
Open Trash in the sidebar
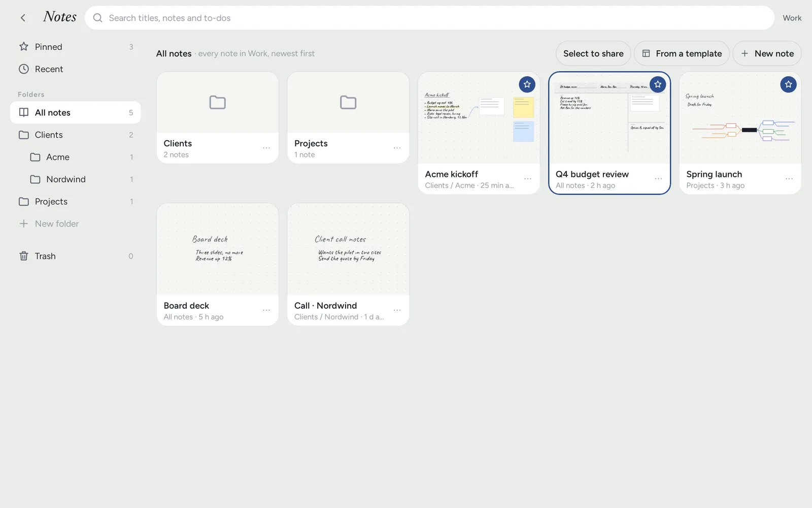[x=76, y=256]
